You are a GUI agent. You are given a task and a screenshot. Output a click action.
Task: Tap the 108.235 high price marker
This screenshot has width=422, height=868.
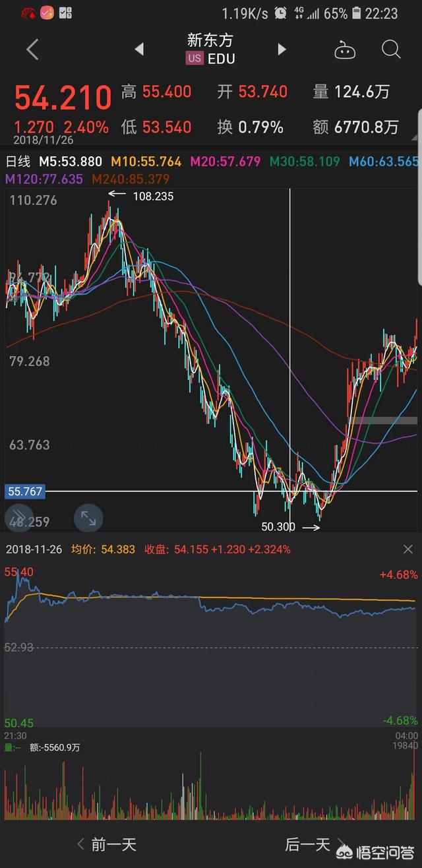coord(153,196)
